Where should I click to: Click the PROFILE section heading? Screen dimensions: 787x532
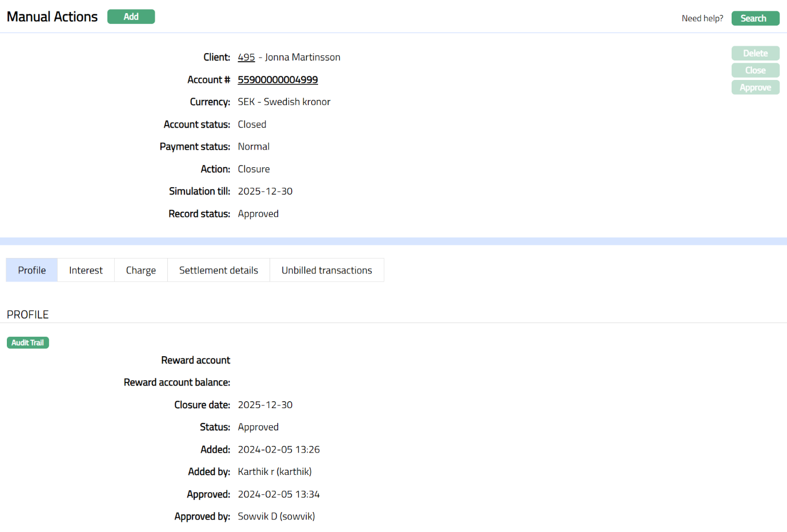[27, 315]
